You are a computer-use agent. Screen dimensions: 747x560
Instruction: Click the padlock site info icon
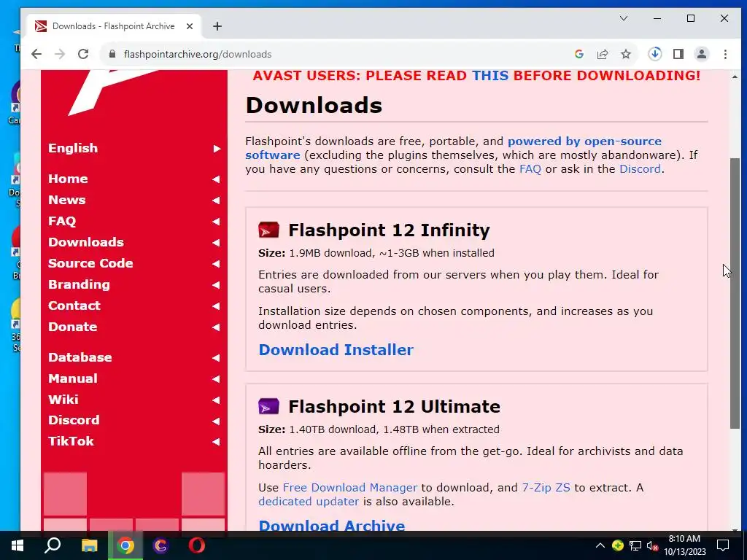(x=112, y=54)
